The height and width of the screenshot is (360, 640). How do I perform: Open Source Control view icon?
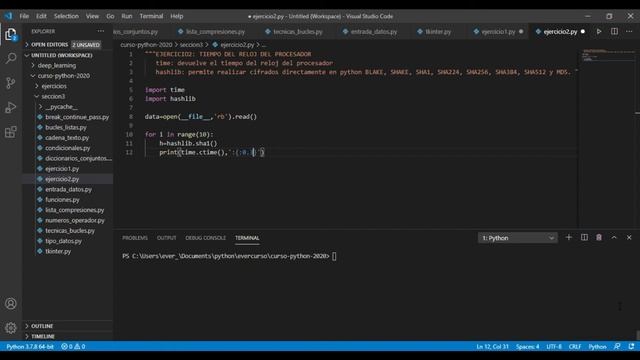point(11,83)
